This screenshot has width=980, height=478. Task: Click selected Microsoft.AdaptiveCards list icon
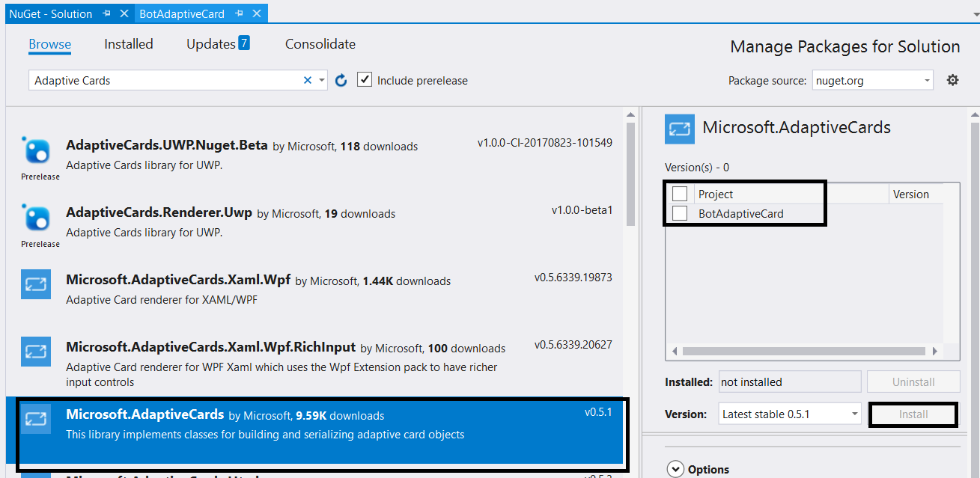[x=36, y=419]
